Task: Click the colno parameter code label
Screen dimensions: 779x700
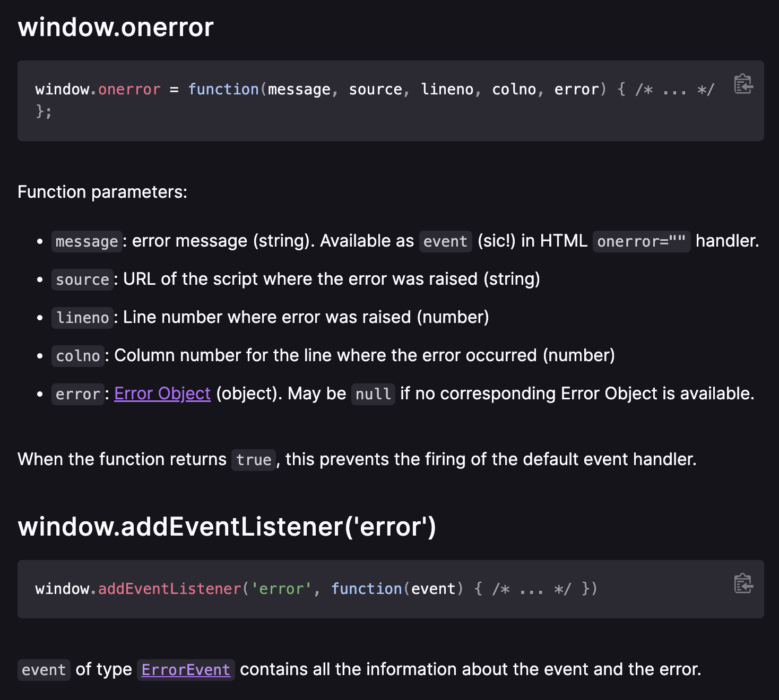Action: (x=78, y=356)
